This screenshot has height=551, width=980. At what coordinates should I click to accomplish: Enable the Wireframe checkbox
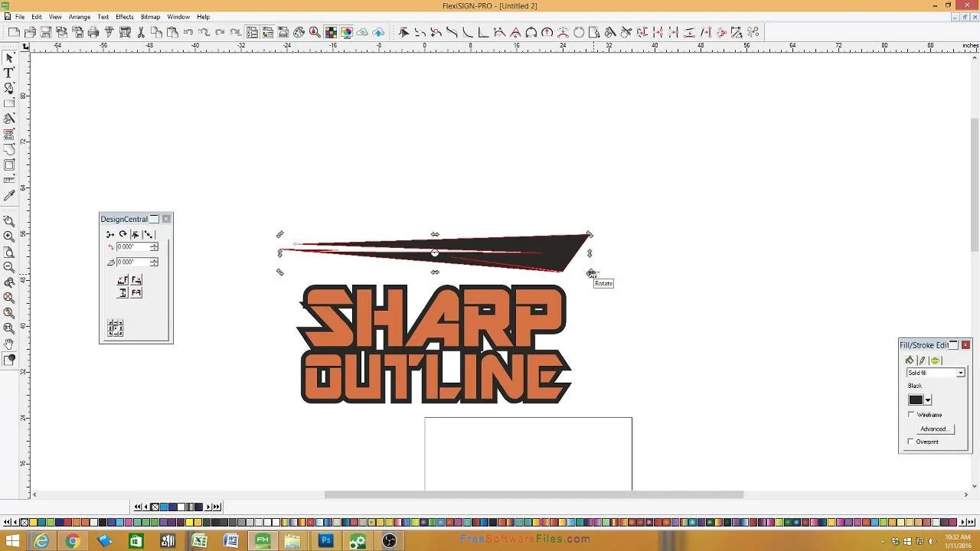[911, 415]
